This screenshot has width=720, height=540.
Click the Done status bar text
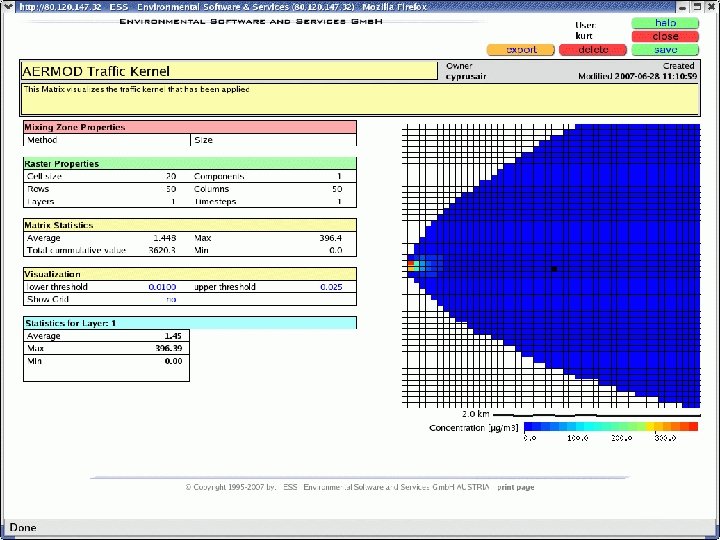[22, 528]
